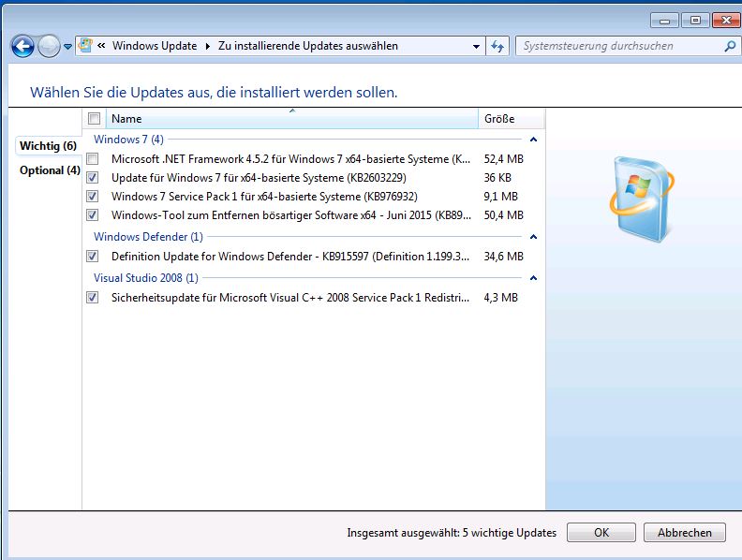This screenshot has height=560, width=742.
Task: Select the Microsoft .NET Framework 4.5.2 row
Action: tap(313, 159)
